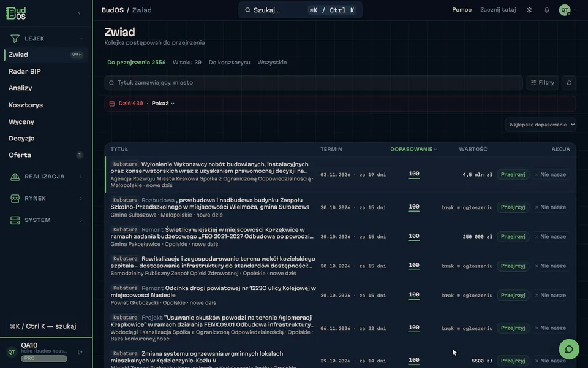Click Przejrzyj for the Agencja Rozwoju Krakowa row

(513, 175)
